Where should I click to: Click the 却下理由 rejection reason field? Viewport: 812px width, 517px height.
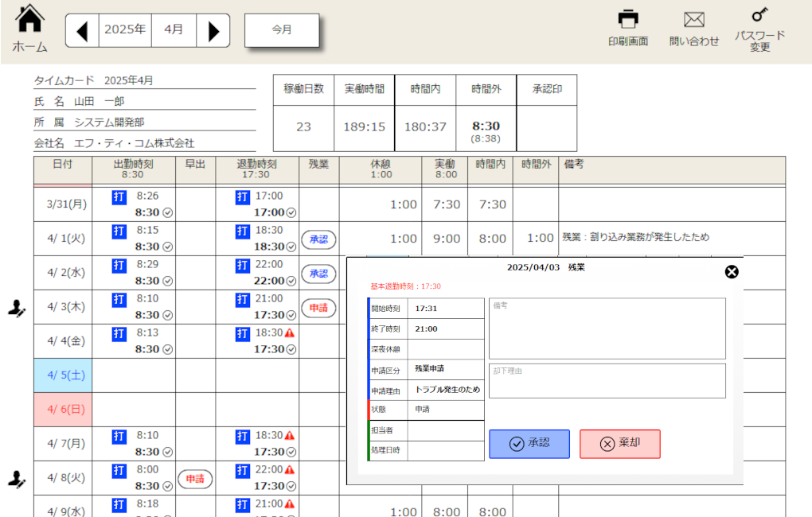coord(607,381)
